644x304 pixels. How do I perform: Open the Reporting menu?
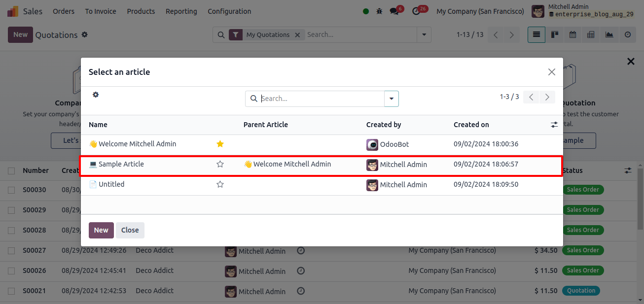click(x=181, y=11)
